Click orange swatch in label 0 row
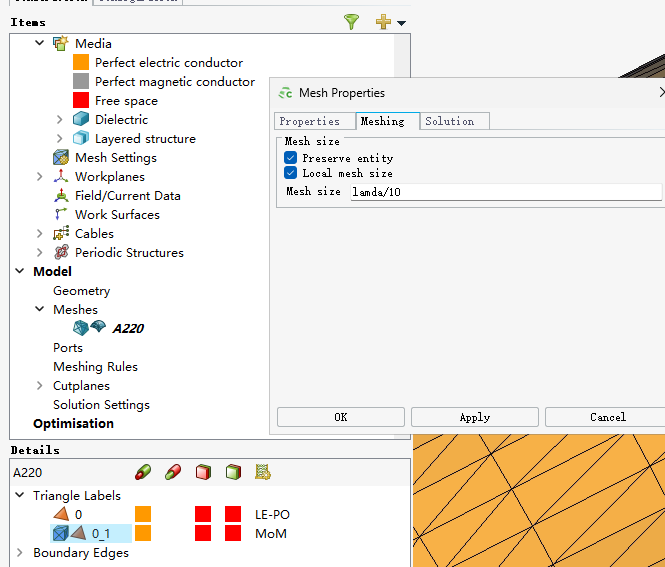665x567 pixels. click(x=143, y=514)
